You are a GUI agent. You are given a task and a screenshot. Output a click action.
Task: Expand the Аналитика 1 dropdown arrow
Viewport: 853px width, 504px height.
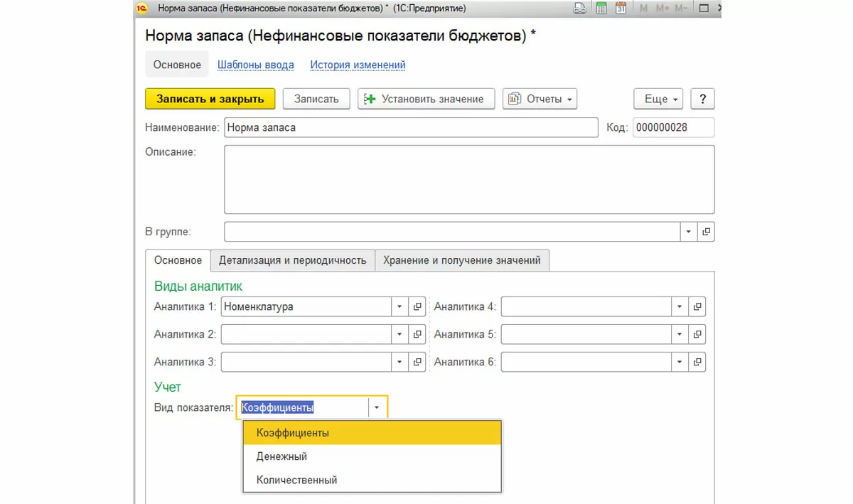(x=400, y=307)
